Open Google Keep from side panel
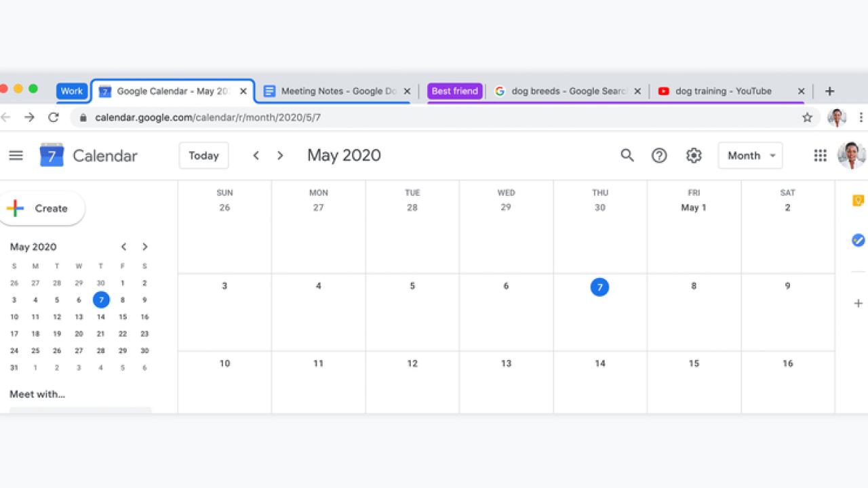Image resolution: width=868 pixels, height=488 pixels. point(858,201)
